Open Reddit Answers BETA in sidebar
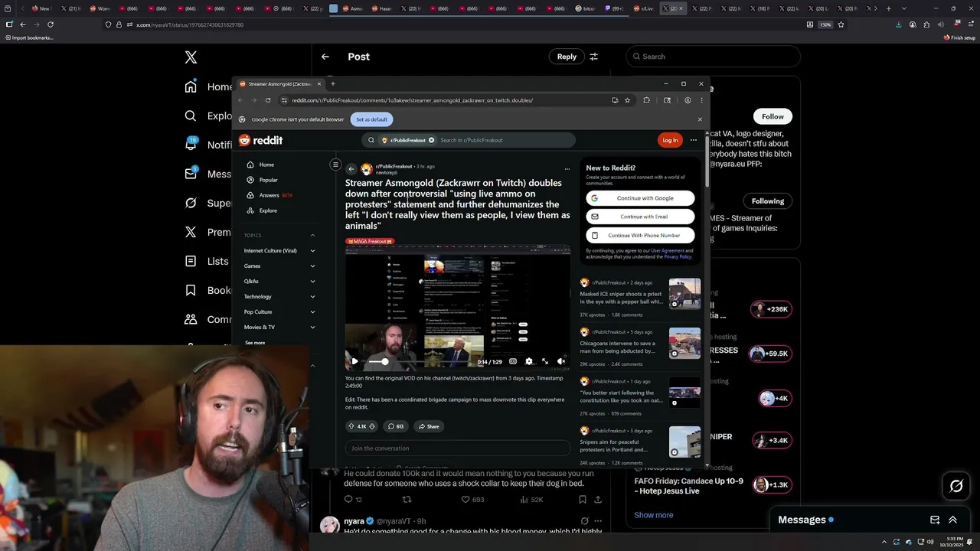 (x=269, y=195)
